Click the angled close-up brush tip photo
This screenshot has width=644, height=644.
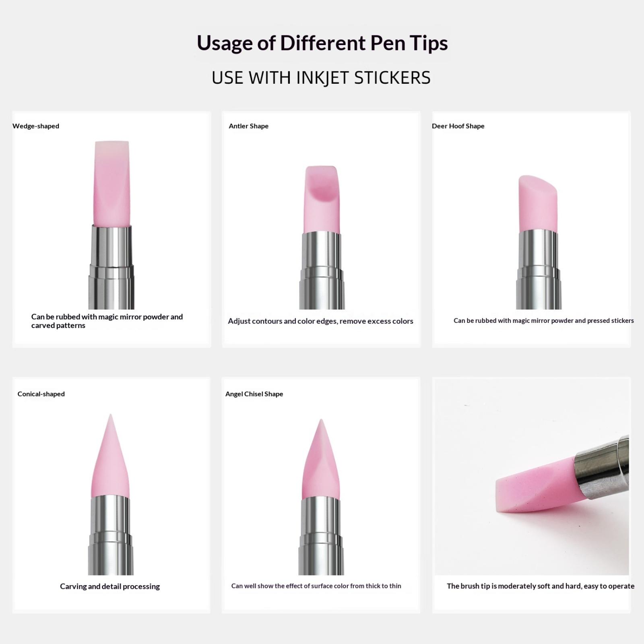tap(532, 477)
